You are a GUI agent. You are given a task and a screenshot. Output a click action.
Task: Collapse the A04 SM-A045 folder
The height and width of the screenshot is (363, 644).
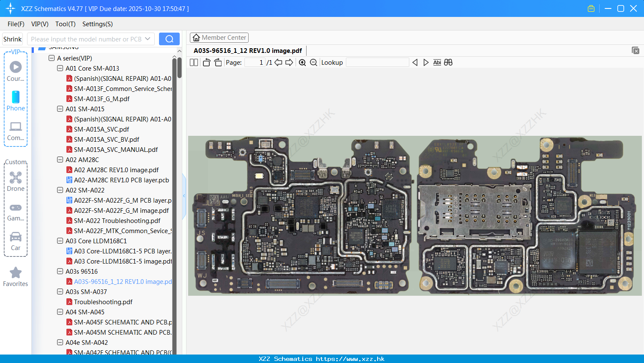pyautogui.click(x=60, y=312)
